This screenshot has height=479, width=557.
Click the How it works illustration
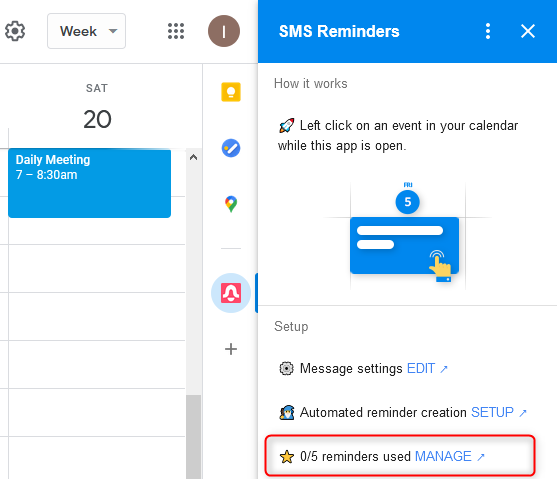407,235
